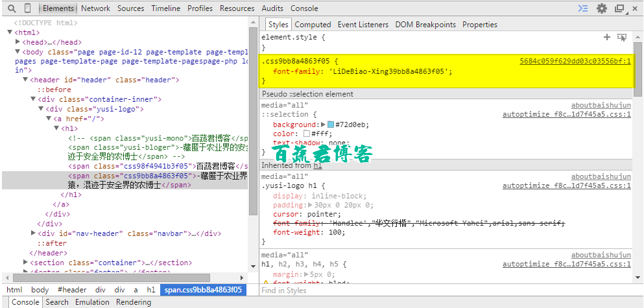Select html in breadcrumb bar

pos(14,290)
